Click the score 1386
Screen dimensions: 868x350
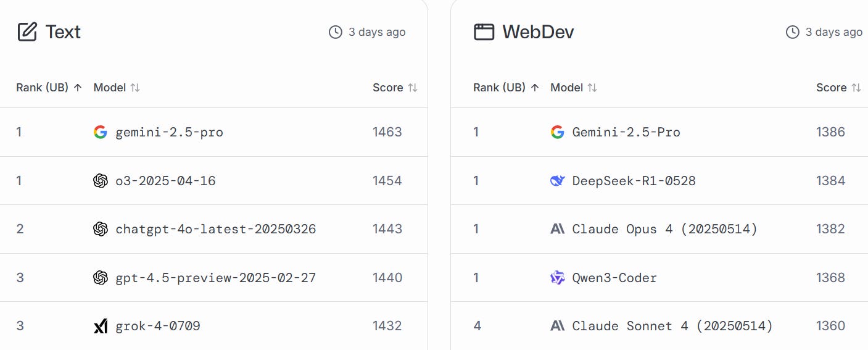point(831,132)
